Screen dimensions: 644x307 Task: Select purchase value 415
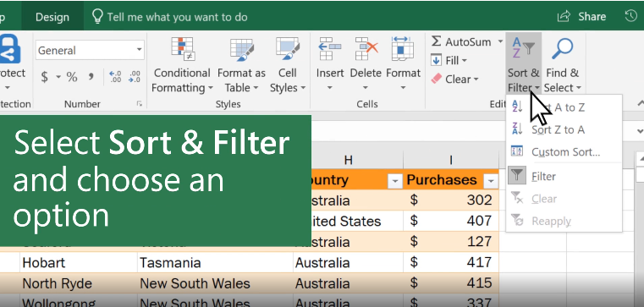click(451, 283)
